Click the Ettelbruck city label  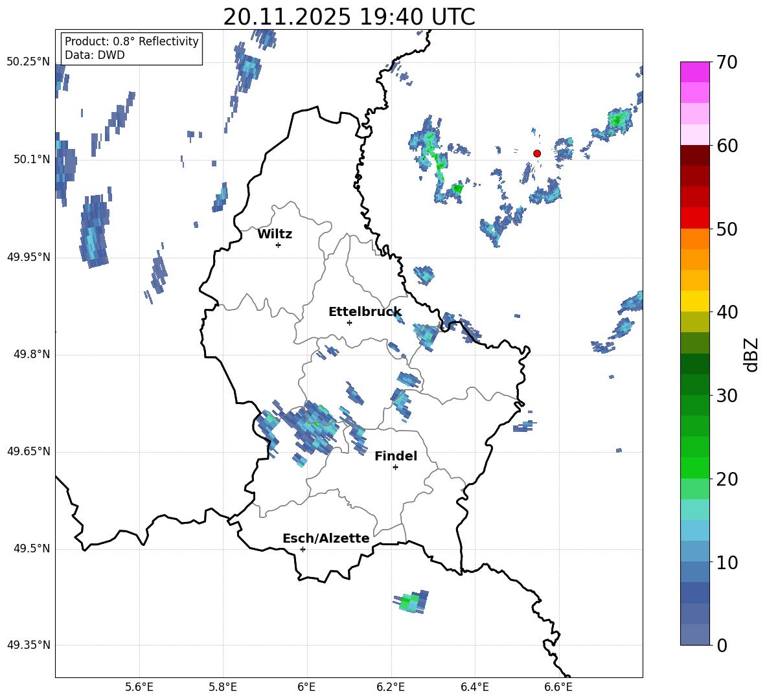pyautogui.click(x=365, y=312)
